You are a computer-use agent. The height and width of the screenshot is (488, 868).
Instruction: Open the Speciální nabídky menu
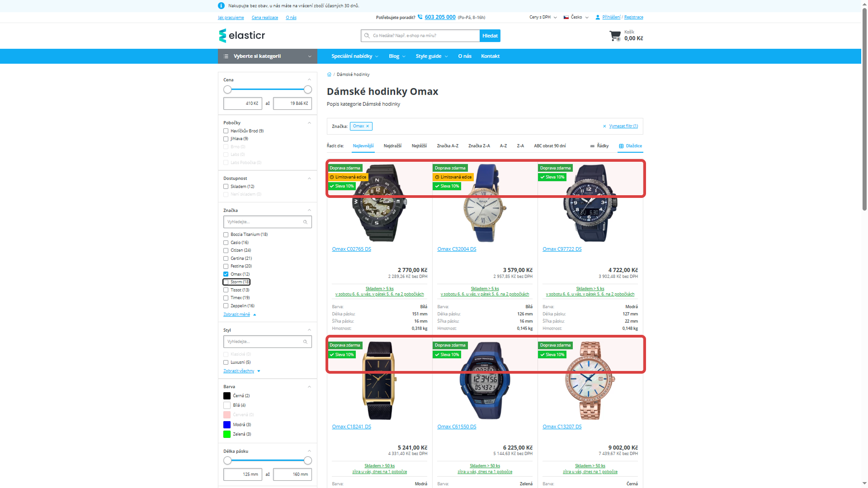[354, 56]
